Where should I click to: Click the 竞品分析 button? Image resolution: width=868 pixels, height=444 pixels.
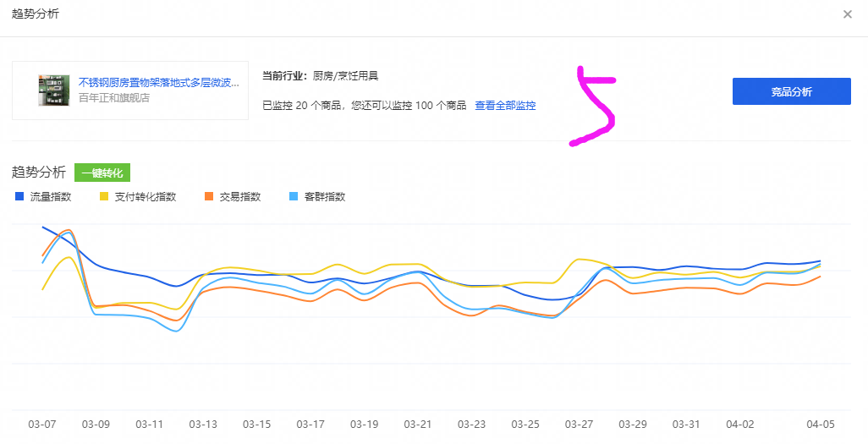point(792,91)
